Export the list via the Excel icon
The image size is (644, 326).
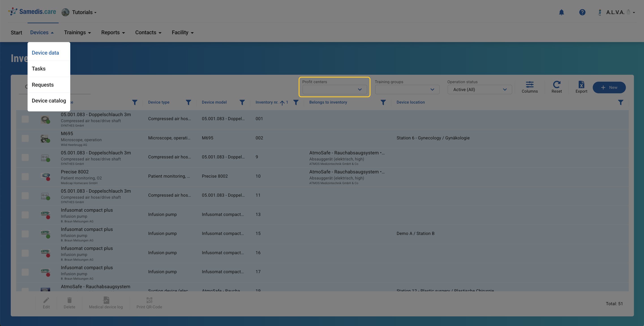pyautogui.click(x=581, y=85)
